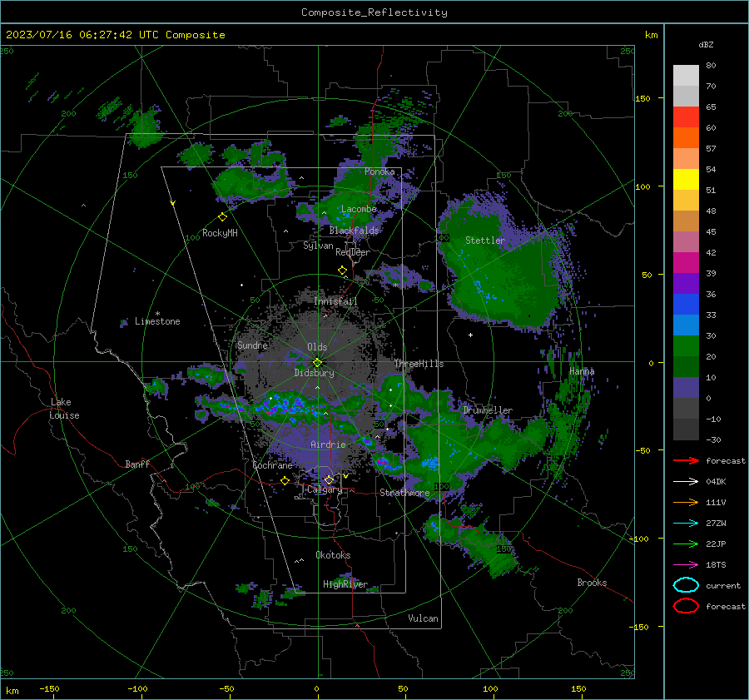The height and width of the screenshot is (700, 749).
Task: Click the yellow marker below Cochrane
Action: click(x=285, y=480)
